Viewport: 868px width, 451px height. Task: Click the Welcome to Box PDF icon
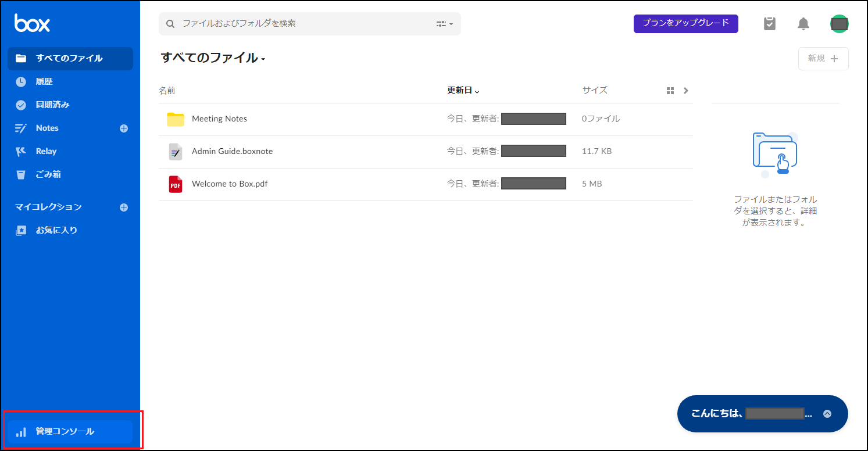coord(175,184)
